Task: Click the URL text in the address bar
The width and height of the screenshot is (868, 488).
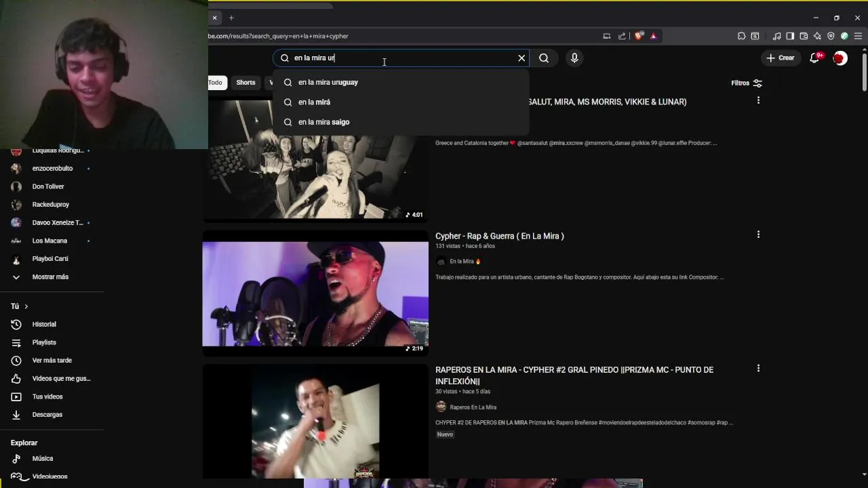Action: coord(278,36)
